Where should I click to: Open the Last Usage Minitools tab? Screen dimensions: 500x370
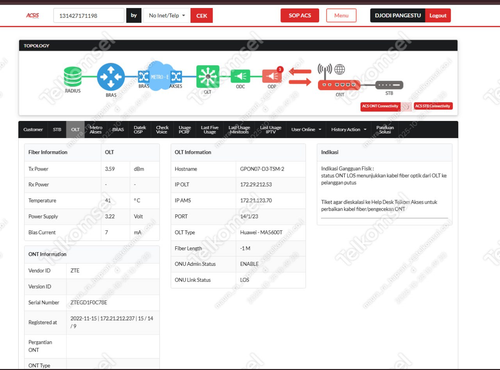point(239,130)
